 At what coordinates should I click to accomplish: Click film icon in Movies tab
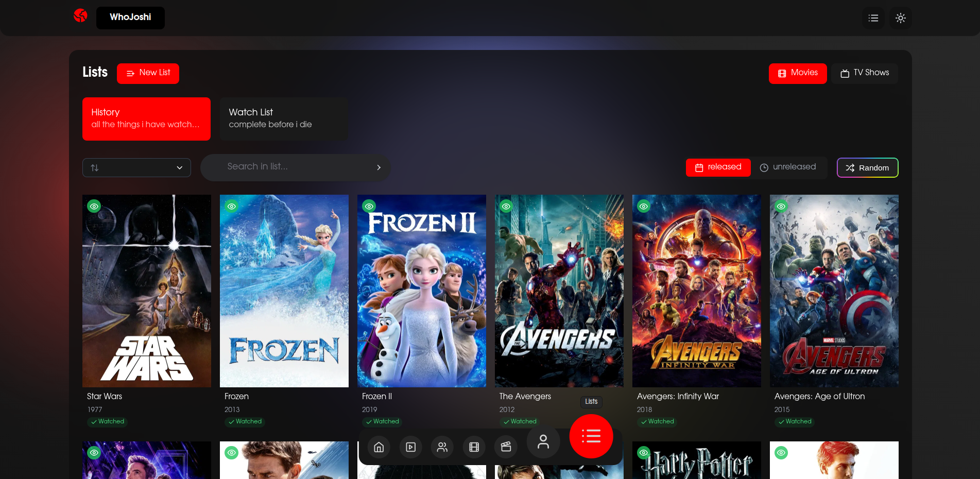pos(782,74)
